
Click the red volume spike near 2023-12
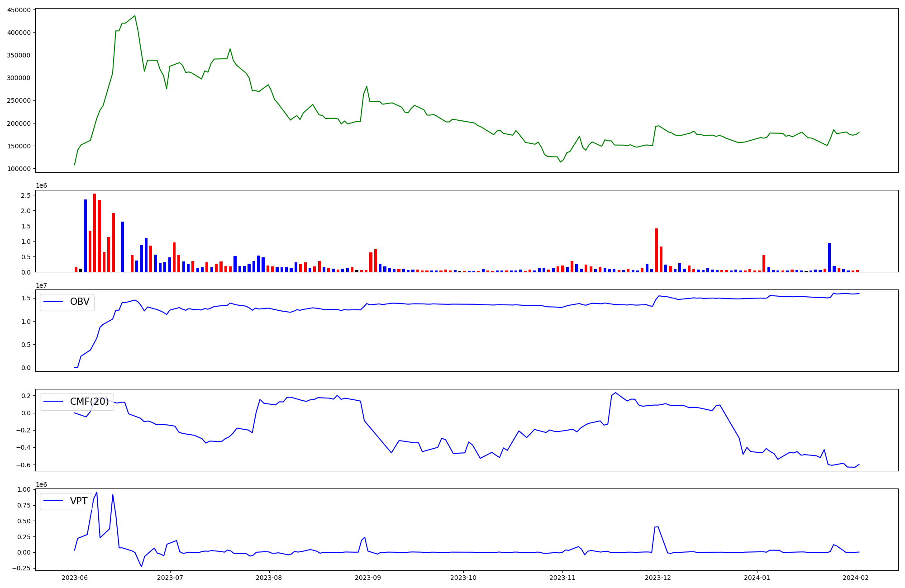tap(656, 250)
